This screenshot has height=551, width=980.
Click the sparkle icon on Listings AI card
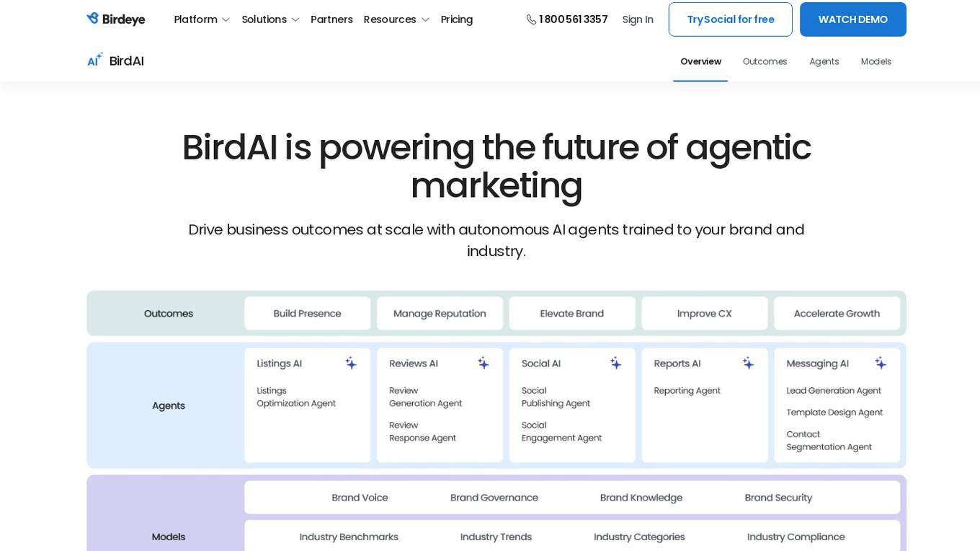351,363
